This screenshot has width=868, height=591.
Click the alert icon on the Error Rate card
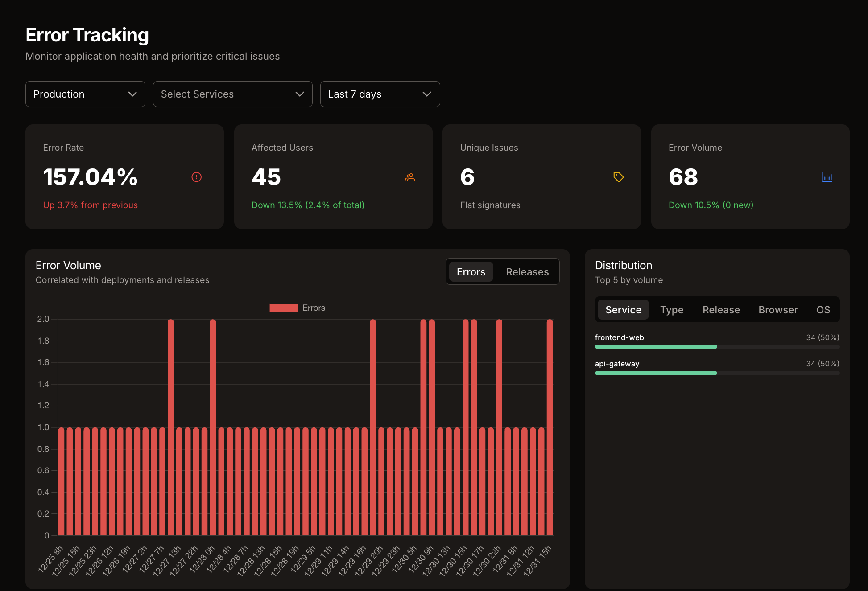click(x=196, y=177)
